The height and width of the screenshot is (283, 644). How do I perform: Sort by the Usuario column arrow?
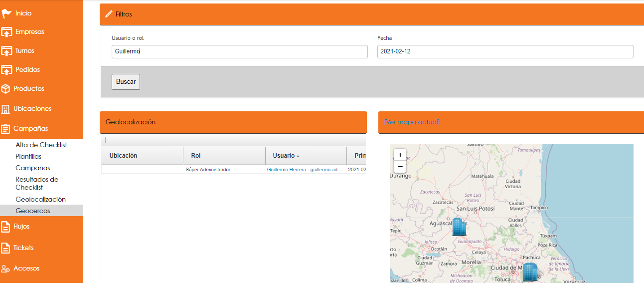(x=298, y=156)
